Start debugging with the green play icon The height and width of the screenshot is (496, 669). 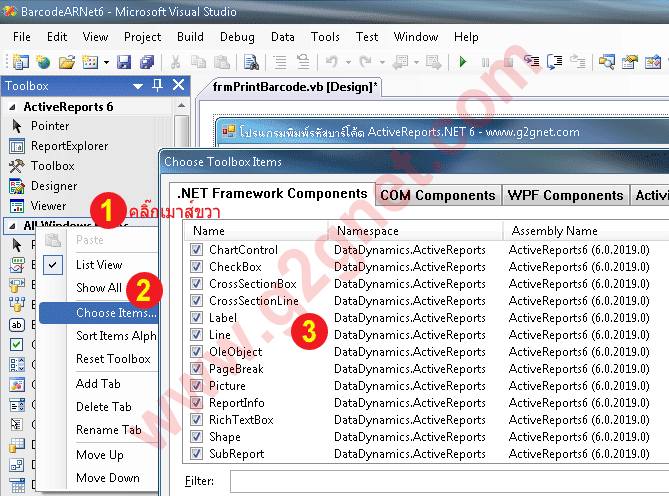462,62
